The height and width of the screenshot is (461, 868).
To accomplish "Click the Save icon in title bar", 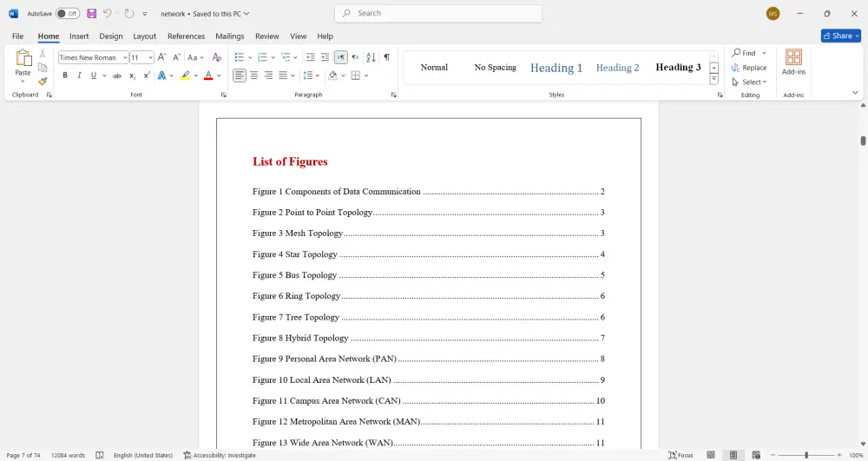I will coord(92,13).
